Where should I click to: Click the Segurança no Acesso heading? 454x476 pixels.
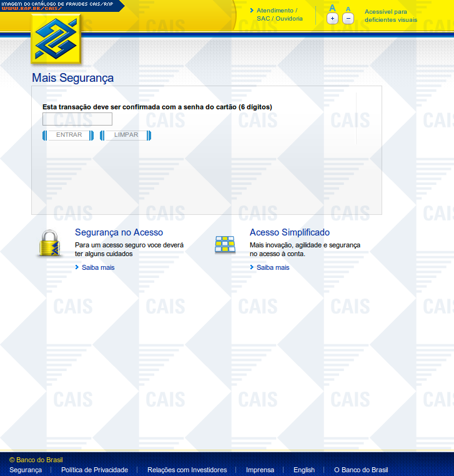pos(119,232)
